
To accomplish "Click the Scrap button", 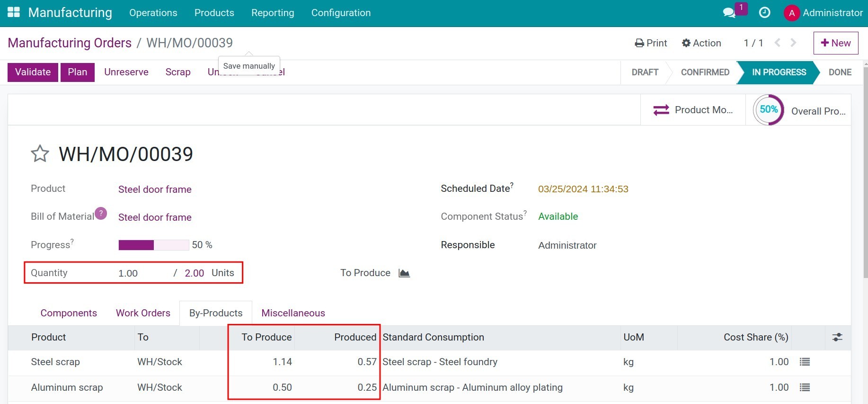I will click(x=178, y=72).
